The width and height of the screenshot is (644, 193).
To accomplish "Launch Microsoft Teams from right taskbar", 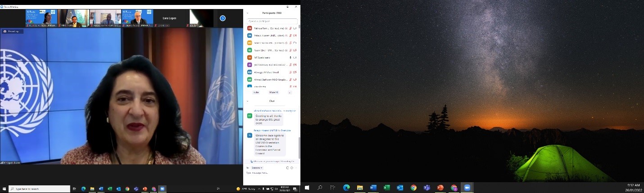I will coord(427,188).
